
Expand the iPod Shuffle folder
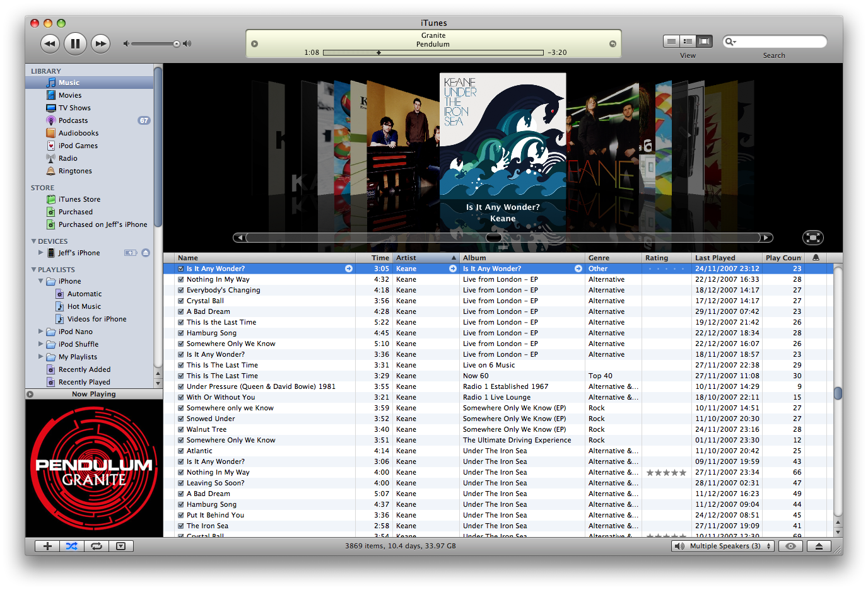click(41, 344)
